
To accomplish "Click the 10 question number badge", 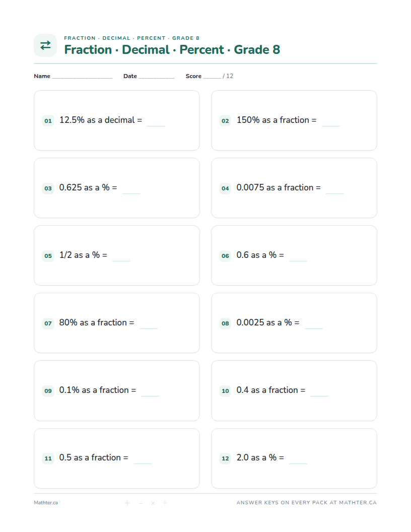I will 225,391.
